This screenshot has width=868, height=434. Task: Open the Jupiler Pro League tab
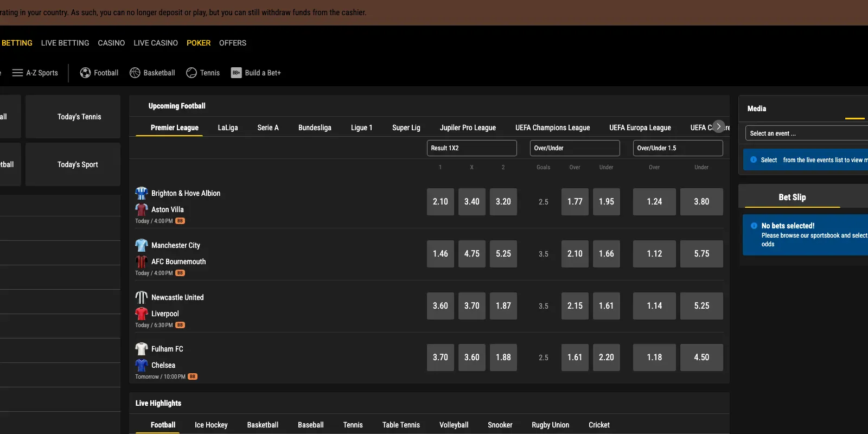pos(468,127)
